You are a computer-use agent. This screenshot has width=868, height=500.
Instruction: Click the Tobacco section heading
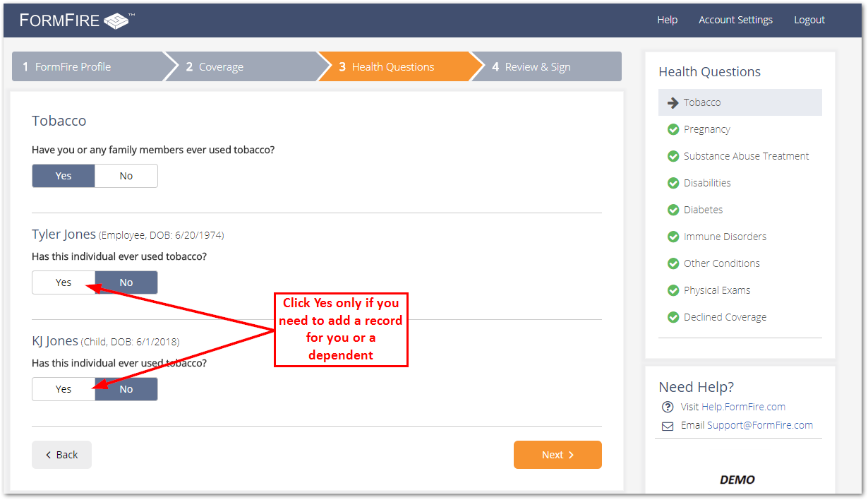(x=59, y=121)
